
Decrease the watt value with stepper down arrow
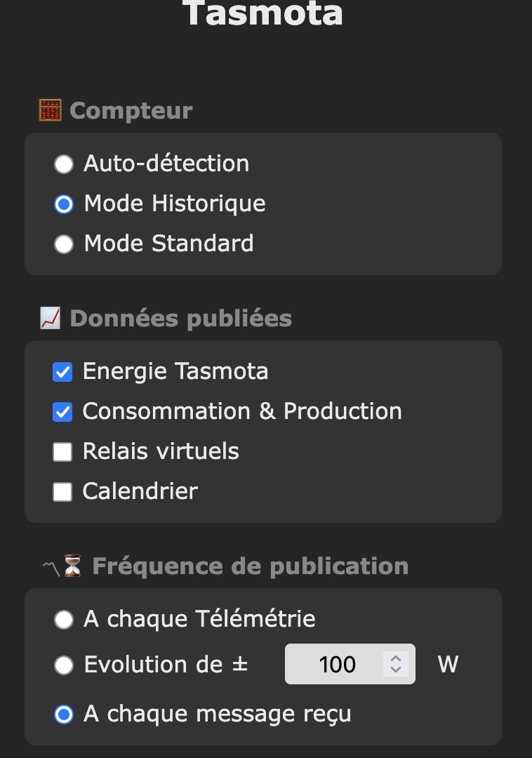click(x=396, y=670)
